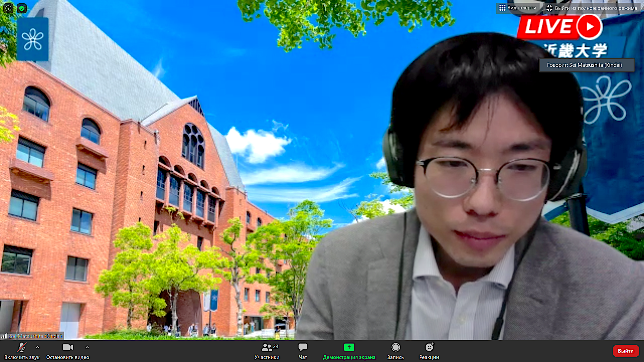Screen dimensions: 644x362
Task: Expand video options arrow beside camera
Action: click(87, 347)
